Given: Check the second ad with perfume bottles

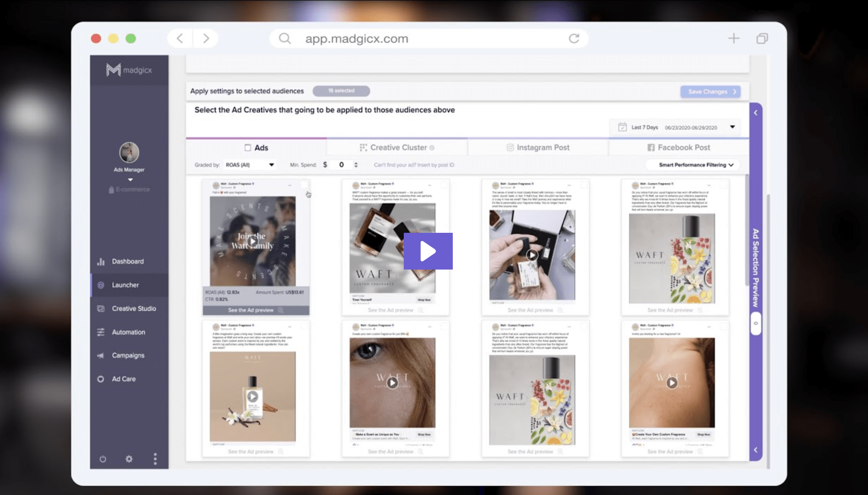Looking at the screenshot, I should pyautogui.click(x=444, y=185).
